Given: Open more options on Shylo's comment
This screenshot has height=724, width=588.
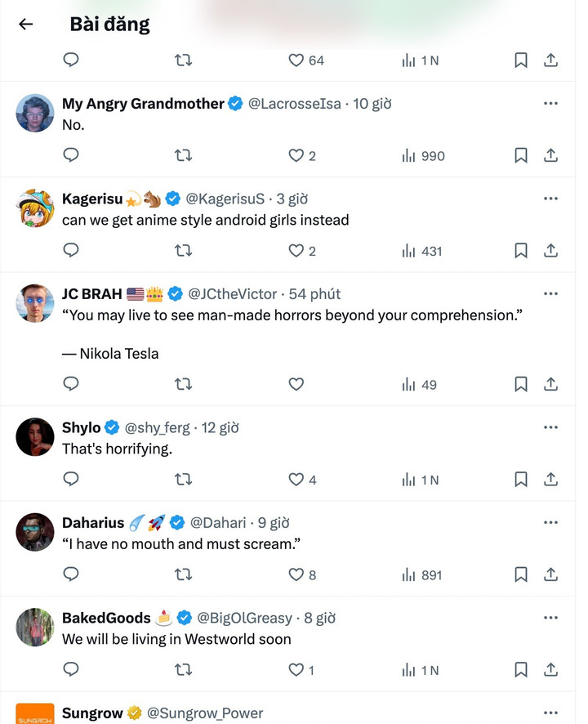Looking at the screenshot, I should (x=551, y=427).
